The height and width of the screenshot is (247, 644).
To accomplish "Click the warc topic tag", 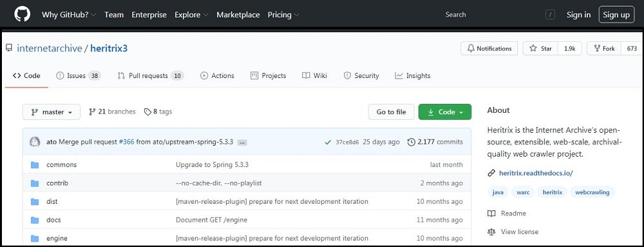I will coord(523,192).
